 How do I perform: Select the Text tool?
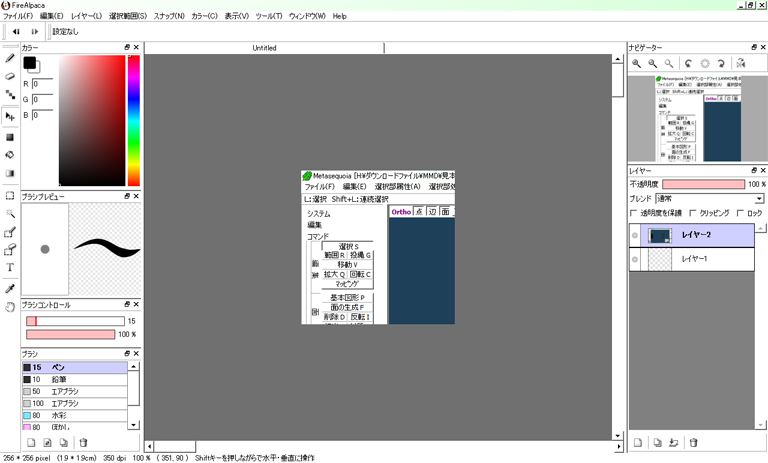(10, 268)
